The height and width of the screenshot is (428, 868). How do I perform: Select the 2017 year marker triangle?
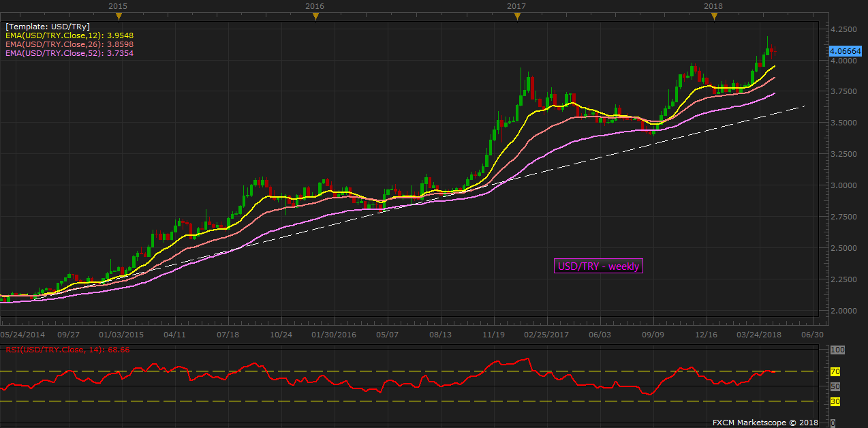coord(516,16)
